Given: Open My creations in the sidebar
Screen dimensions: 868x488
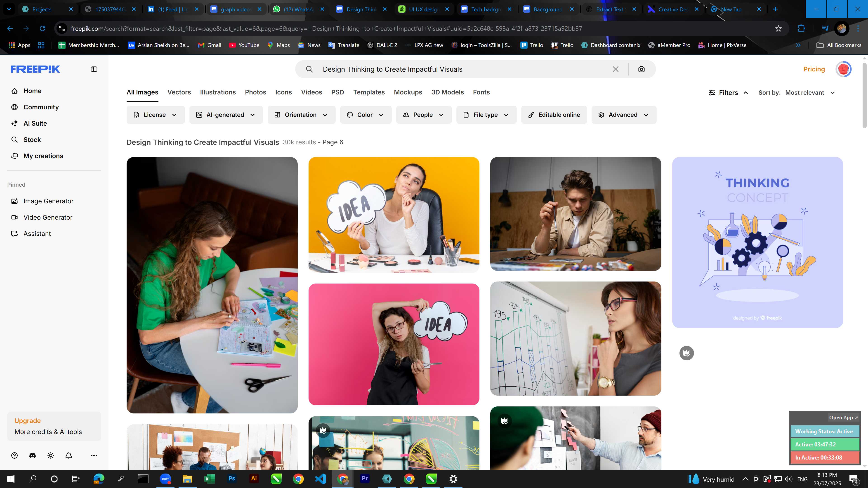Looking at the screenshot, I should [43, 156].
